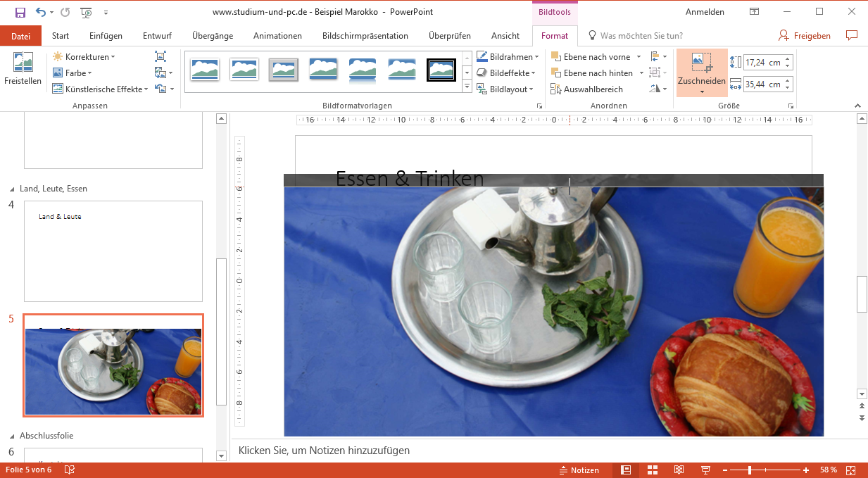Click the align objects icon
868x478 pixels.
[655, 56]
